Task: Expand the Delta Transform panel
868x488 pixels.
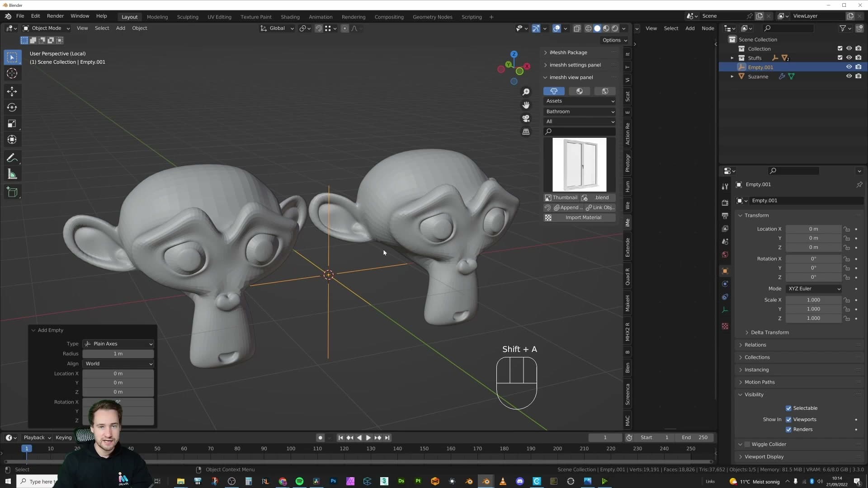Action: point(769,333)
